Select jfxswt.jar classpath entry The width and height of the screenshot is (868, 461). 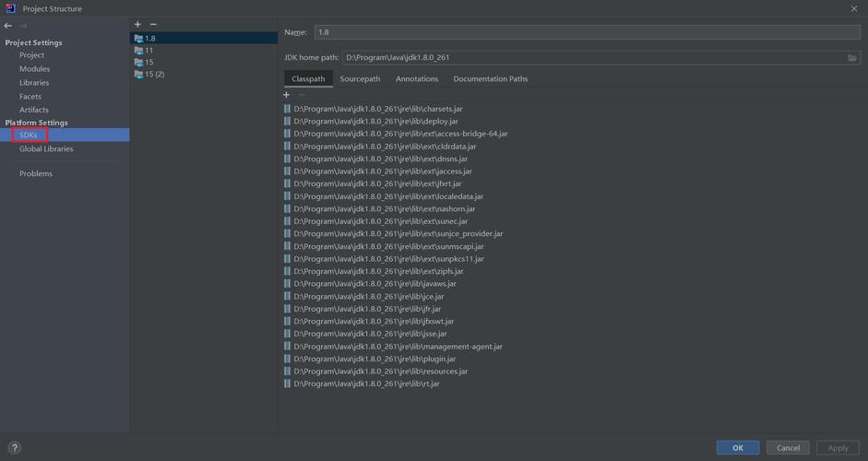coord(369,322)
